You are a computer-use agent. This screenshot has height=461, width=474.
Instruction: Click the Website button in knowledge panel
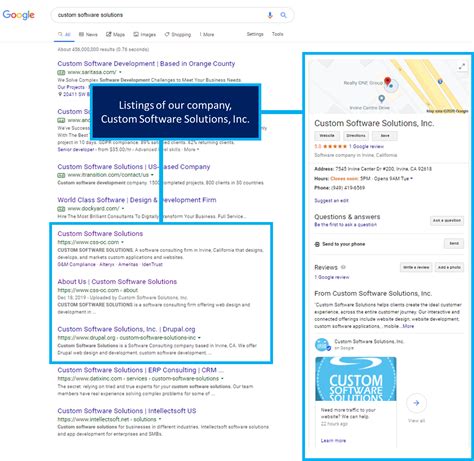[327, 136]
